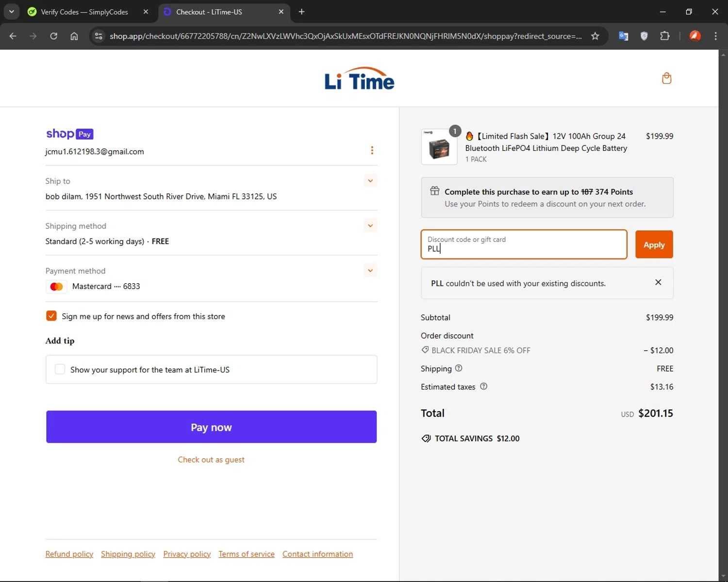Click the total amount $201.15
Viewport: 728px width, 582px height.
(656, 413)
